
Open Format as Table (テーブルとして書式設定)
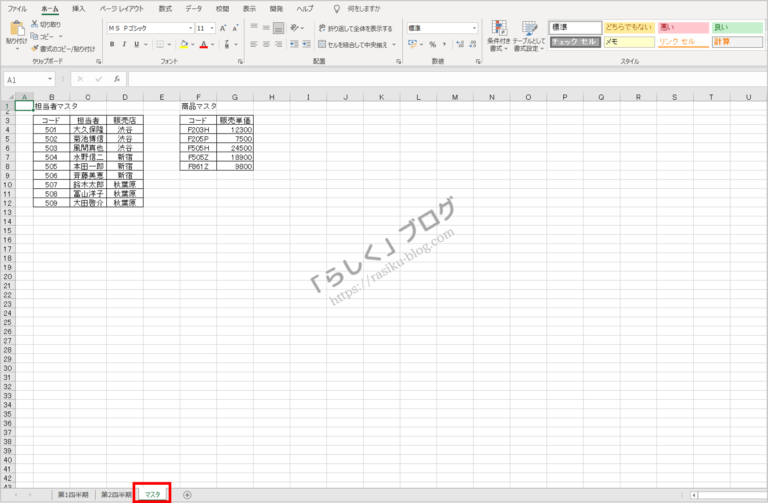(528, 36)
